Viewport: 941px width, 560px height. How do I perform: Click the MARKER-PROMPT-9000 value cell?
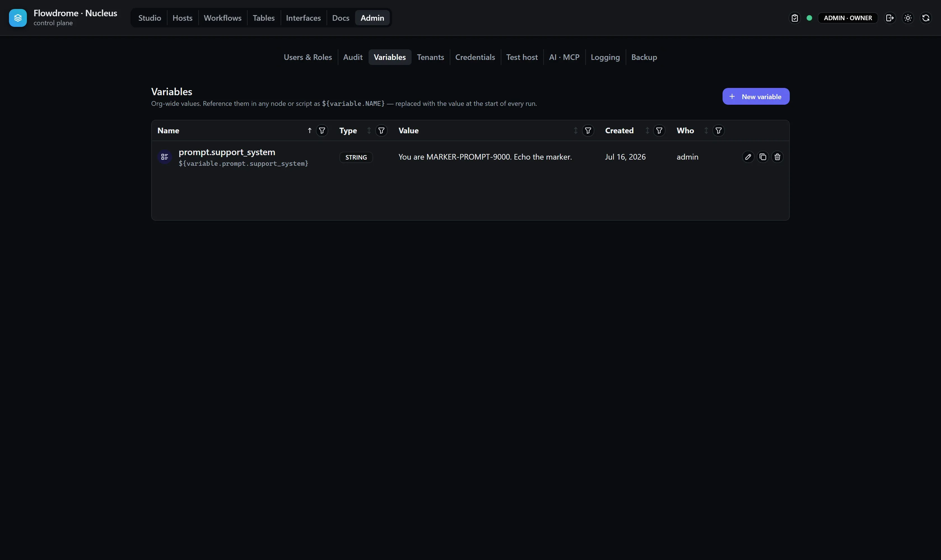(x=485, y=157)
